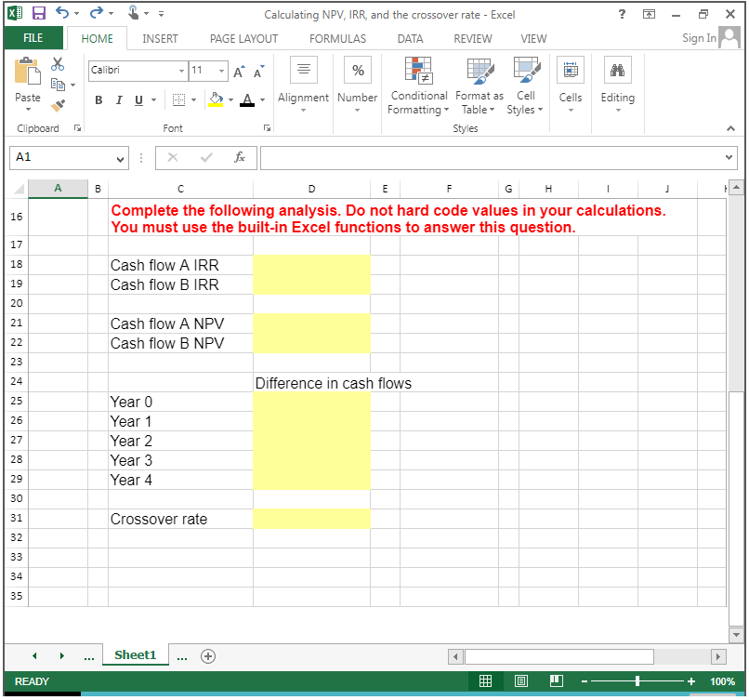The width and height of the screenshot is (749, 700).
Task: Open the Cell Styles icon
Action: pyautogui.click(x=526, y=70)
